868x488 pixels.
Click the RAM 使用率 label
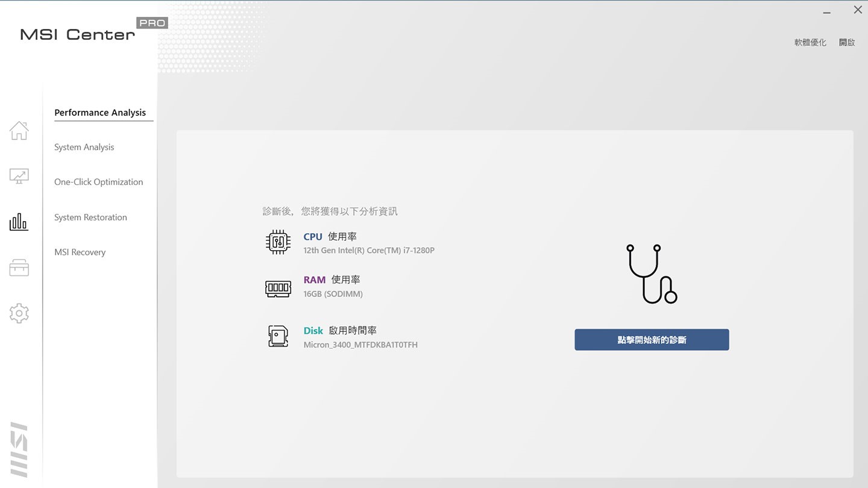(x=332, y=280)
